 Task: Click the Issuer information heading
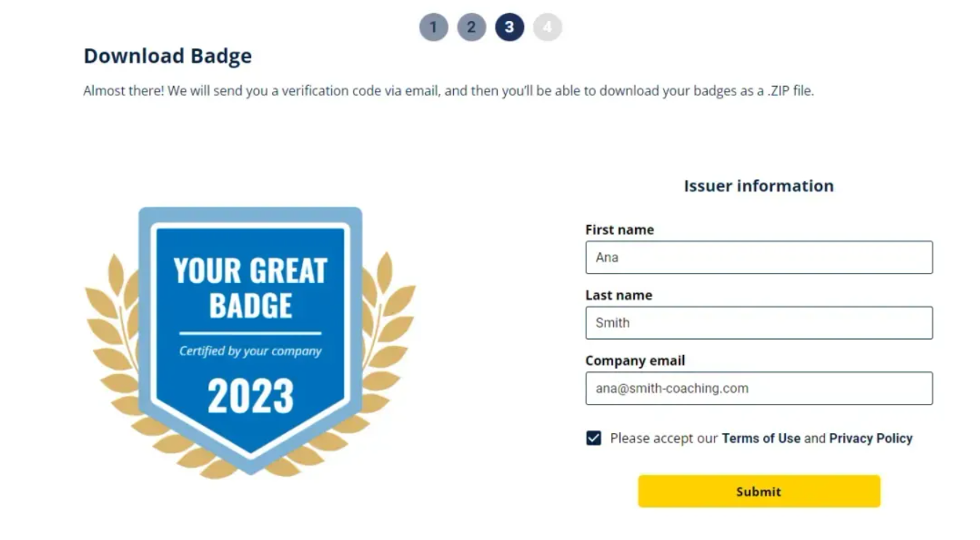click(x=759, y=186)
